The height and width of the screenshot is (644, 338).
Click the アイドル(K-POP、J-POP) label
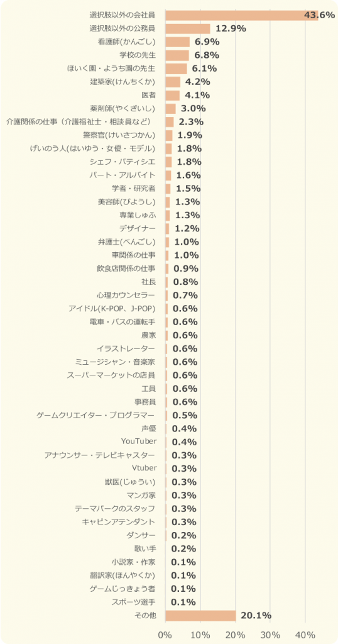(x=112, y=308)
